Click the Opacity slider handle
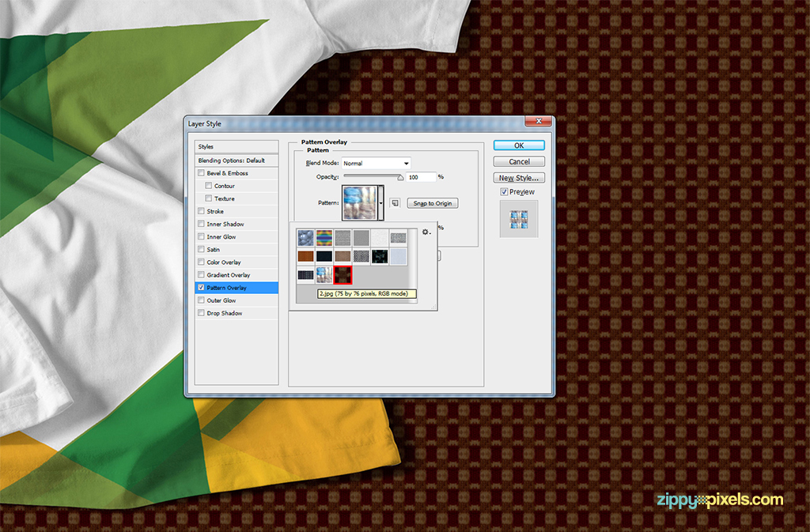810x532 pixels. coord(400,178)
